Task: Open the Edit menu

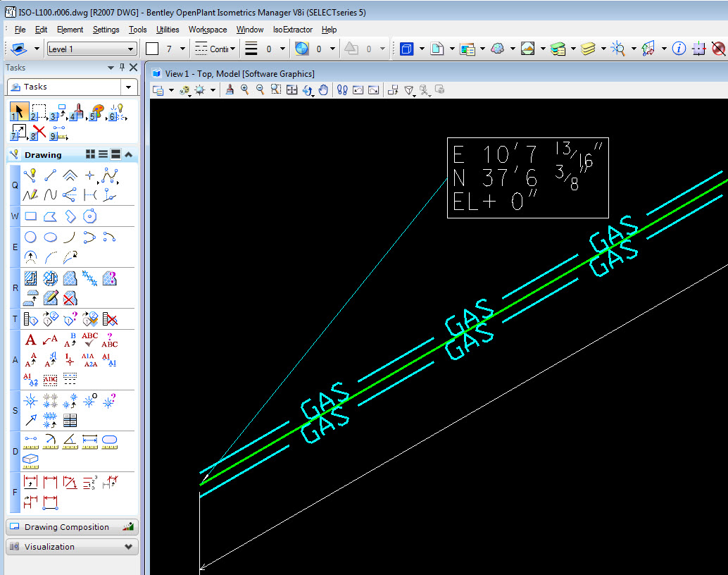Action: click(41, 30)
